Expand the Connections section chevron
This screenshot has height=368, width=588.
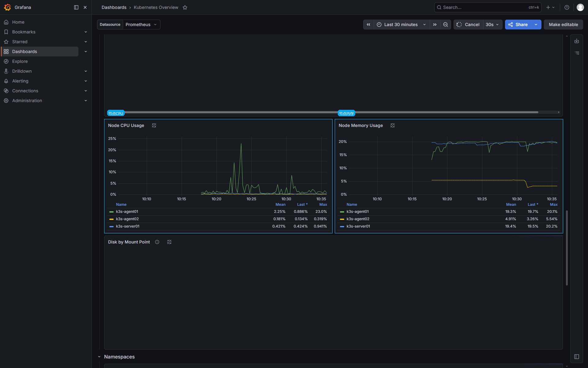[x=86, y=91]
